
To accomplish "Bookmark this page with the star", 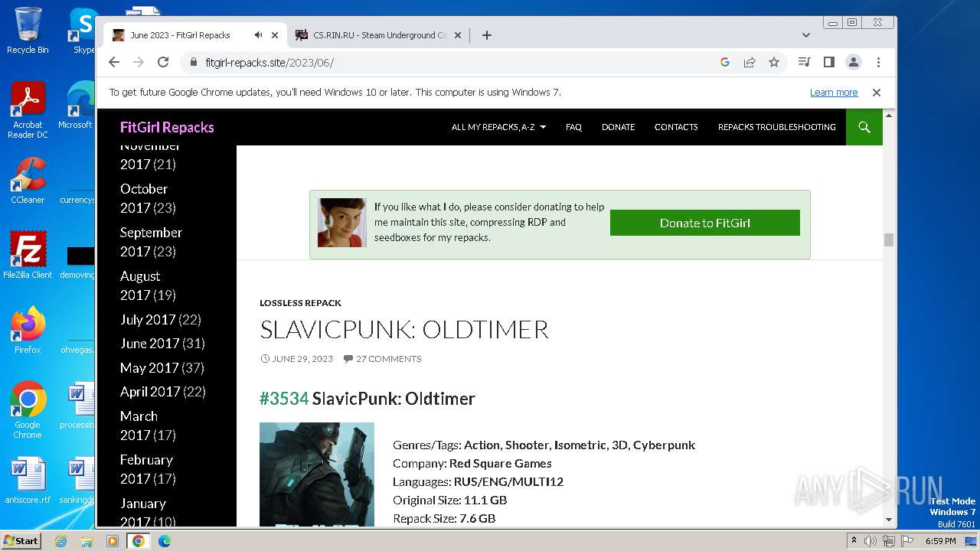I will click(x=774, y=62).
